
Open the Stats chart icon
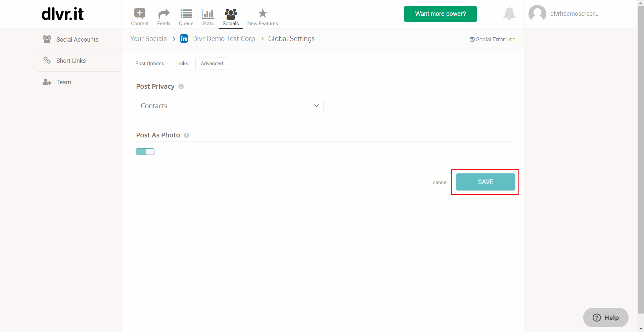click(x=208, y=14)
